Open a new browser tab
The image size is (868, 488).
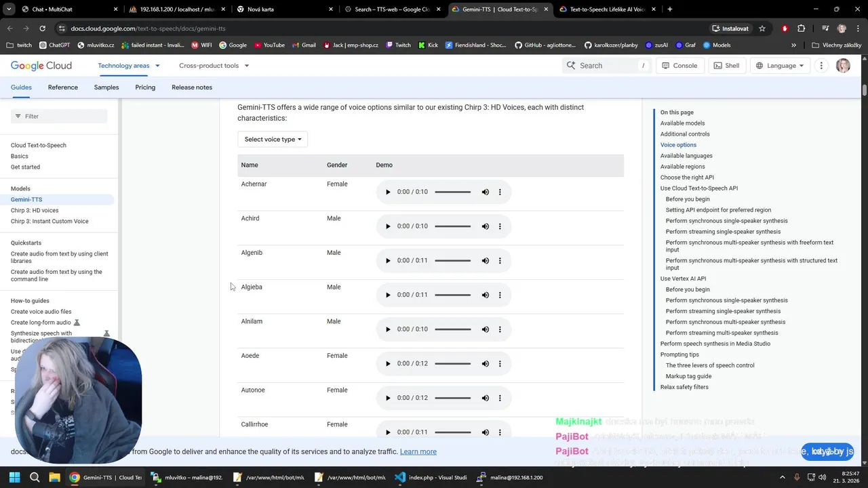(x=670, y=9)
